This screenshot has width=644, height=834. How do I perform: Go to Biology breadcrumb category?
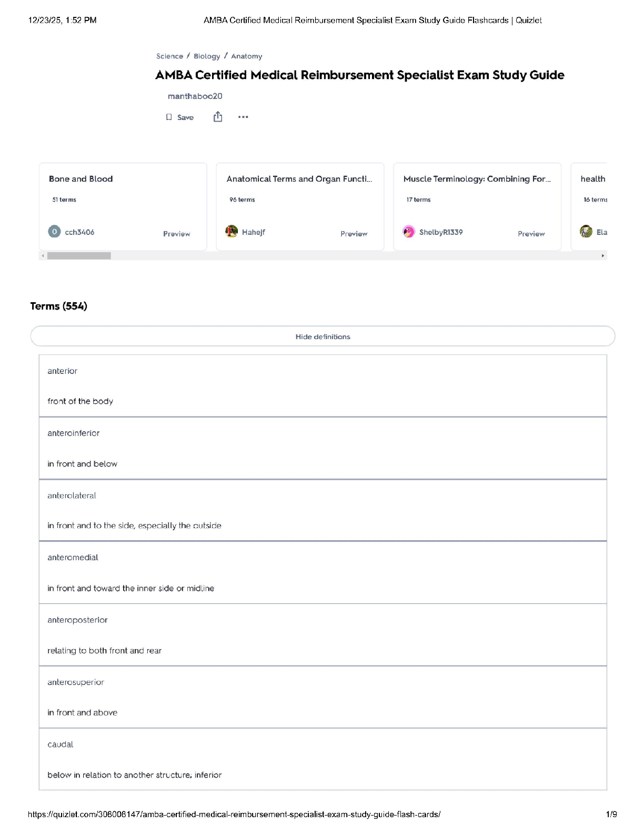point(207,56)
